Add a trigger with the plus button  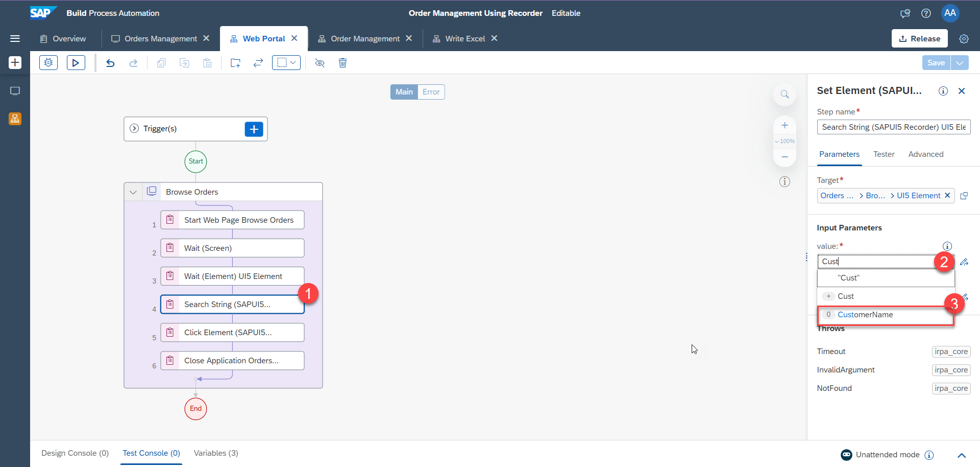(254, 129)
